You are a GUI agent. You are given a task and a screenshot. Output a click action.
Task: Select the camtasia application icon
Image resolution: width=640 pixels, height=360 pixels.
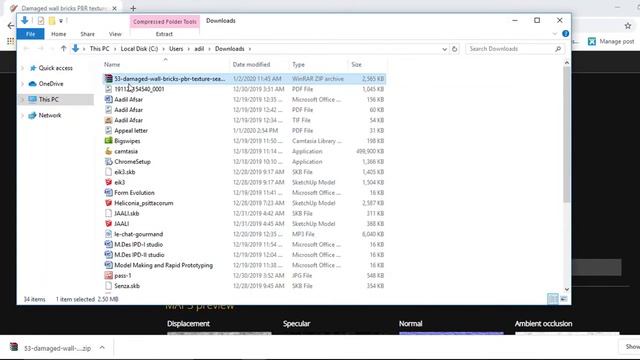coord(108,151)
